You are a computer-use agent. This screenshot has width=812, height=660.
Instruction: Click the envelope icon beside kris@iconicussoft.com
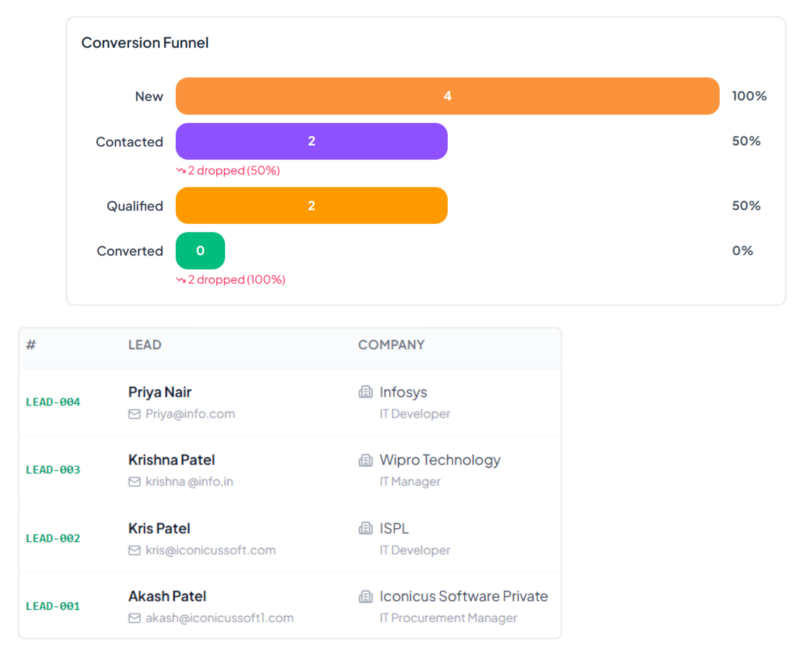pos(134,550)
